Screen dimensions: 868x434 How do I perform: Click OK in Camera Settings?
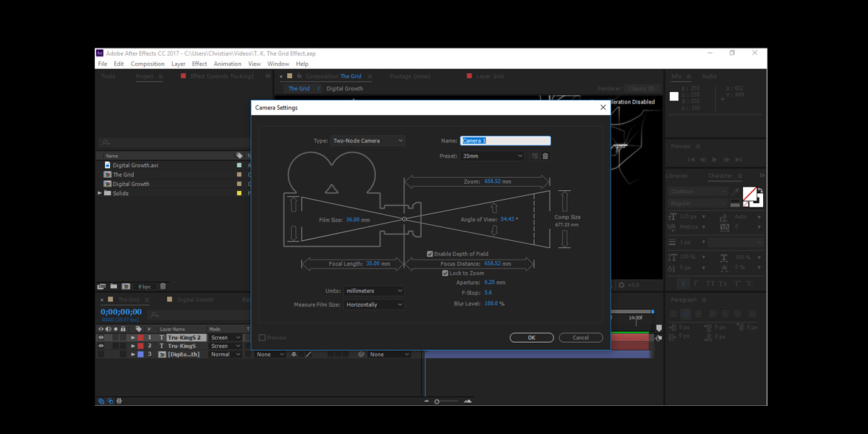[532, 338]
